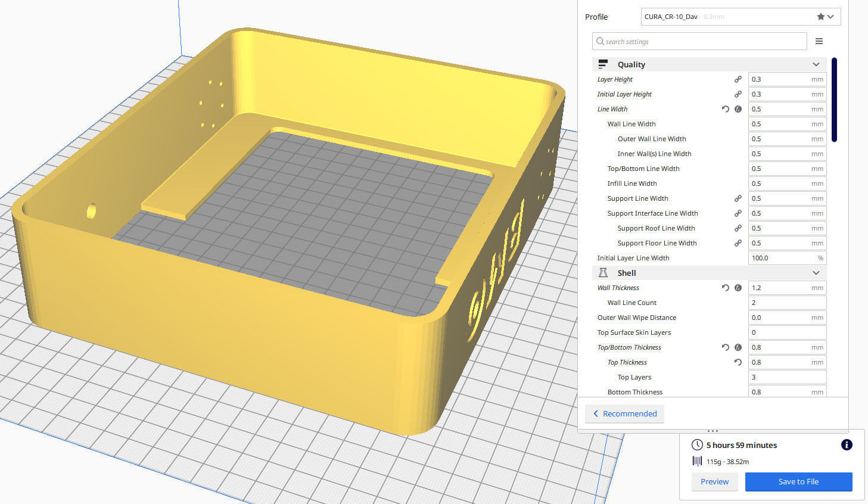868x504 pixels.
Task: Click the function icon next to Top/Bottom Thickness
Action: tap(738, 347)
